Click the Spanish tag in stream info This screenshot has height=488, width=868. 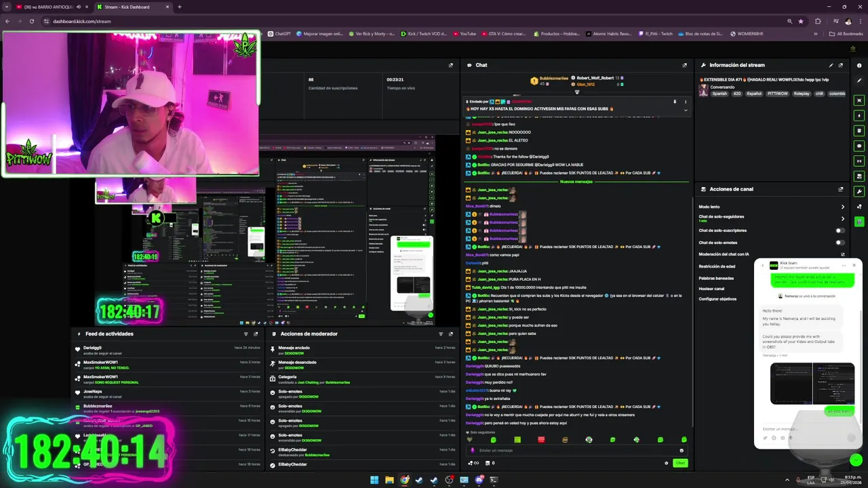[x=719, y=94]
